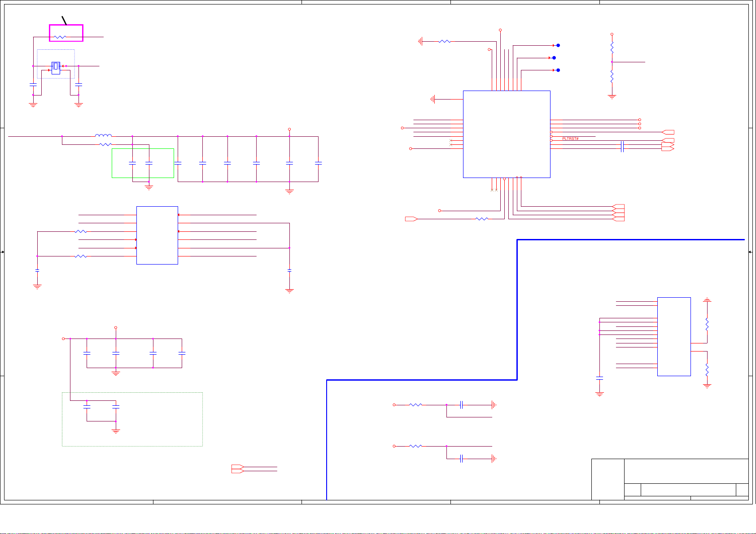
Task: Select the series capacitor right of PLTRST#
Action: pyautogui.click(x=622, y=147)
